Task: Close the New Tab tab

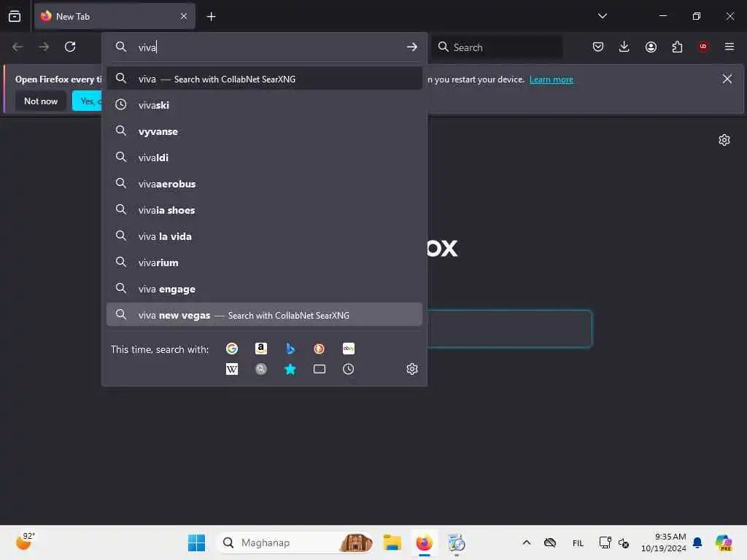Action: tap(184, 16)
